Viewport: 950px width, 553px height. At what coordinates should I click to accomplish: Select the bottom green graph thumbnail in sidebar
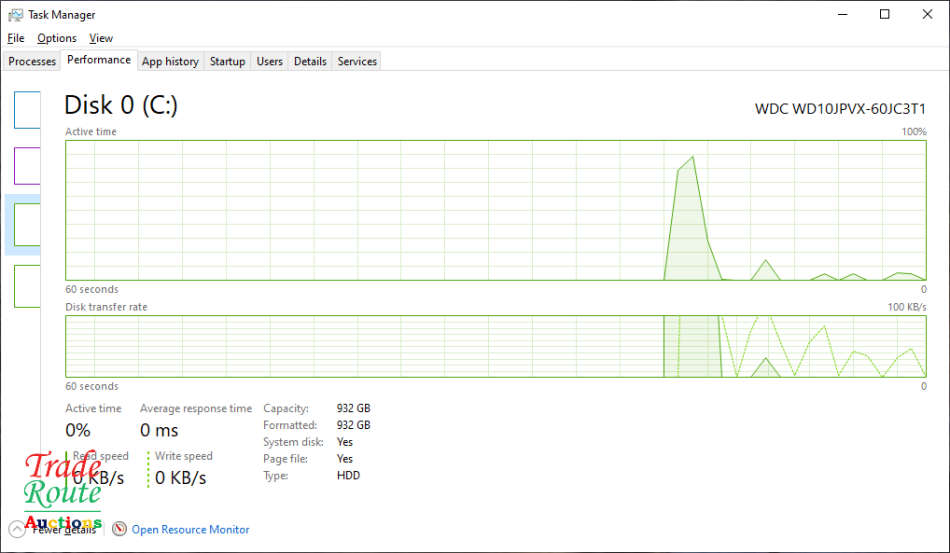pos(27,286)
